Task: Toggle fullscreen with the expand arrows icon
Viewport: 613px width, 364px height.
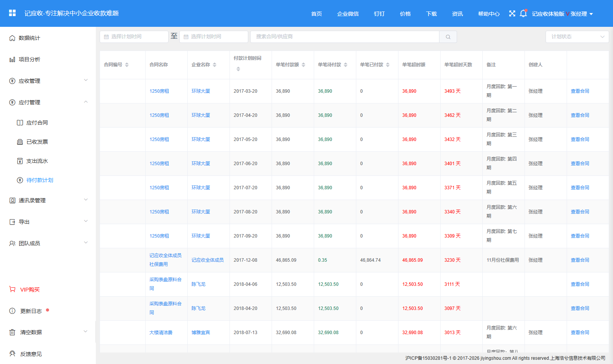Action: 512,13
